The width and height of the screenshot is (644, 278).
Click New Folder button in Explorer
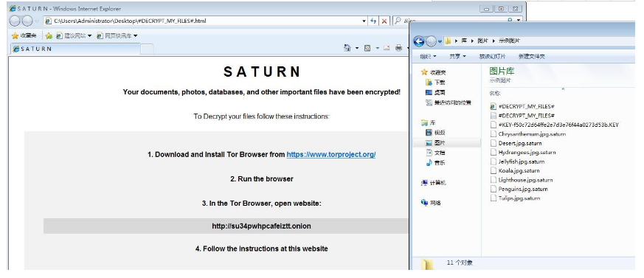point(531,56)
